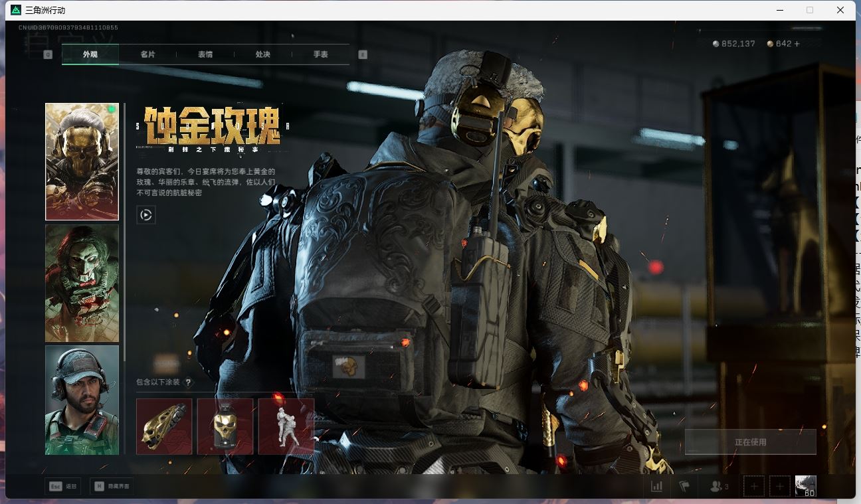Select the bearded operator portrait in sidebar

[x=81, y=399]
